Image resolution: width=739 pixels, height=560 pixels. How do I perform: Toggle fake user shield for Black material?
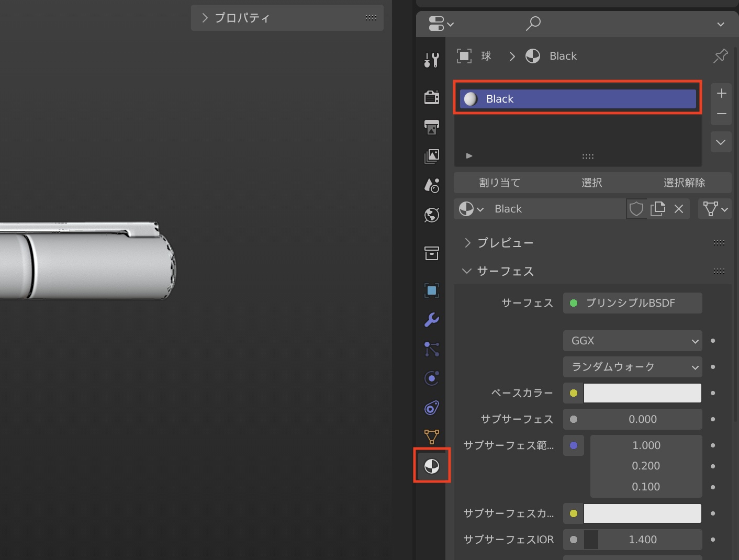click(x=636, y=209)
